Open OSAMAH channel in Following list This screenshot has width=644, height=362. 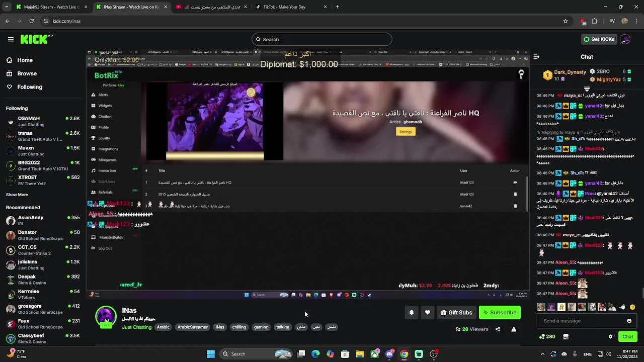point(42,121)
